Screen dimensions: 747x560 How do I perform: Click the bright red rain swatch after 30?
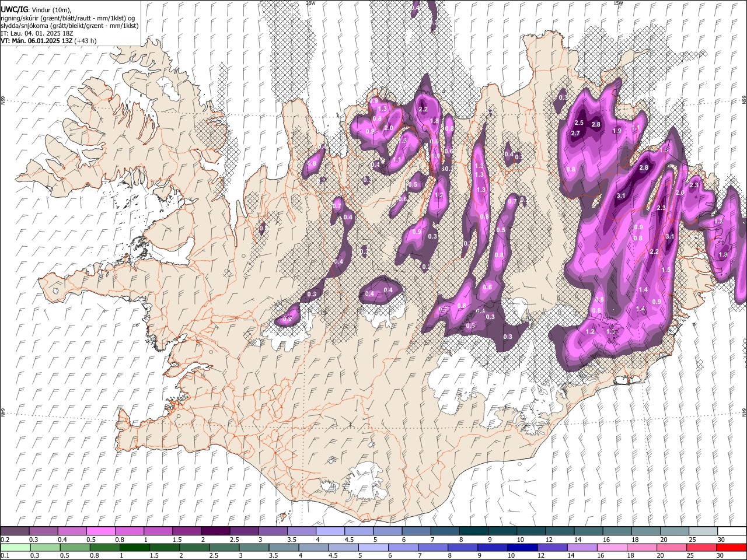(x=730, y=547)
